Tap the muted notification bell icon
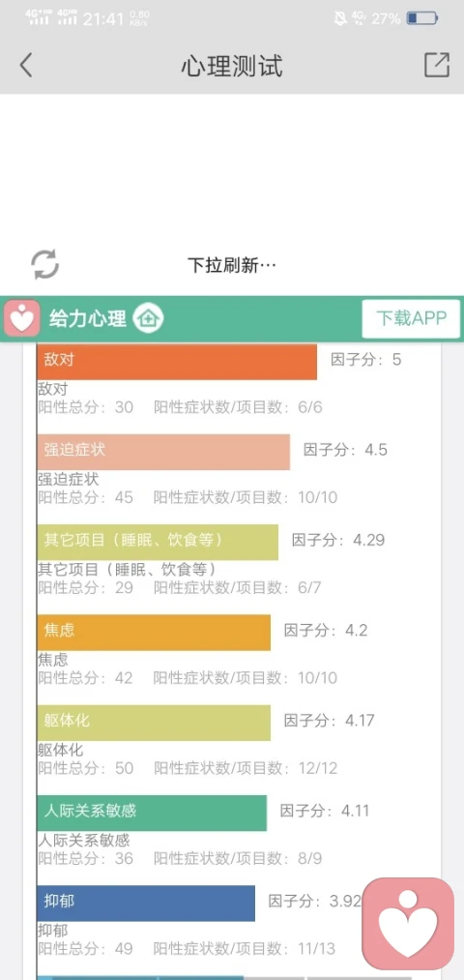This screenshot has width=464, height=980. (340, 18)
